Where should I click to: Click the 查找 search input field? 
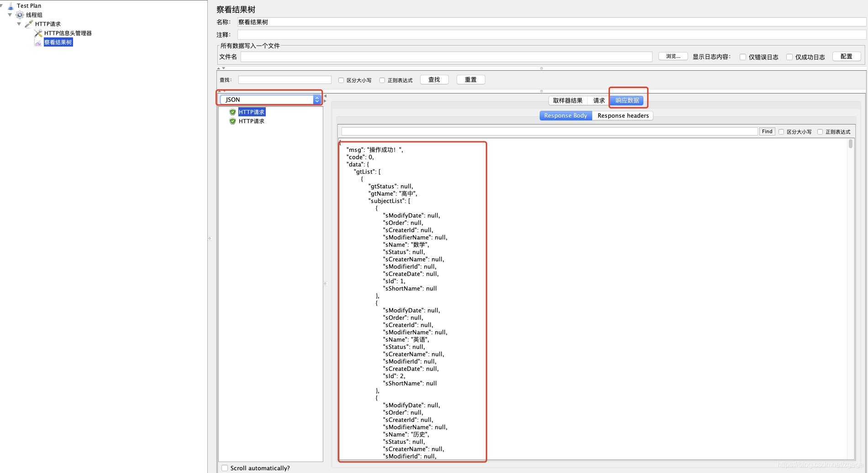pos(285,80)
